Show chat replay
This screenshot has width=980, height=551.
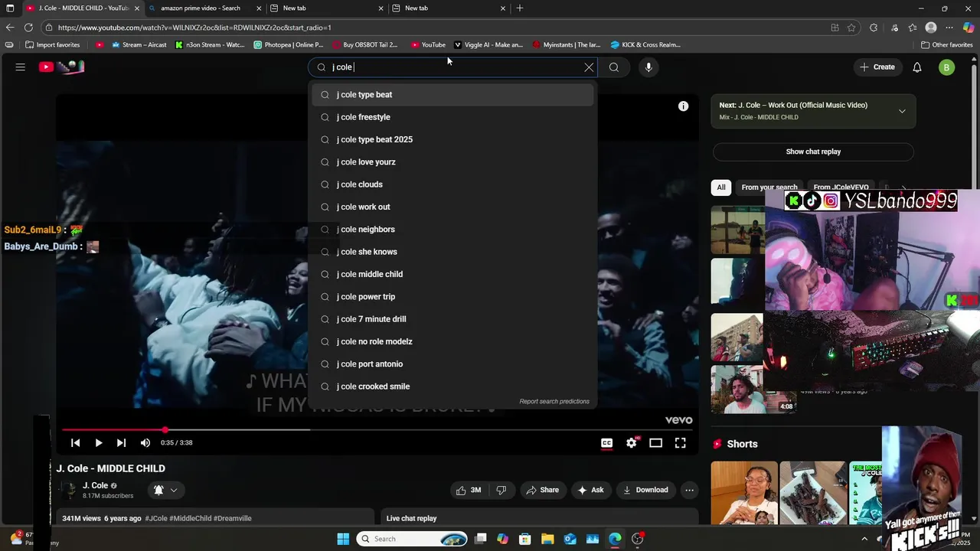coord(813,152)
